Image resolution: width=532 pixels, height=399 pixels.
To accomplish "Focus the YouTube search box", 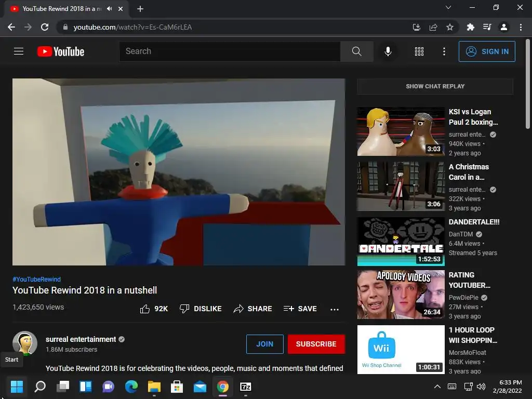I will click(230, 51).
